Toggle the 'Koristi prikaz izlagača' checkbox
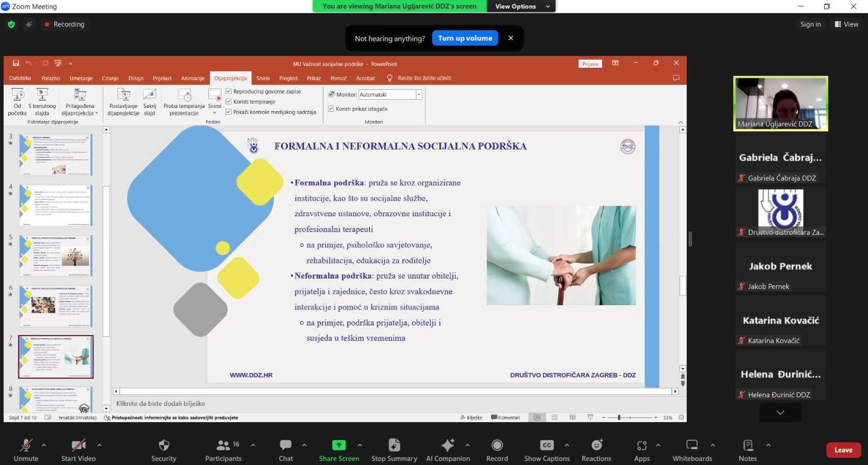The width and height of the screenshot is (868, 465). (331, 109)
